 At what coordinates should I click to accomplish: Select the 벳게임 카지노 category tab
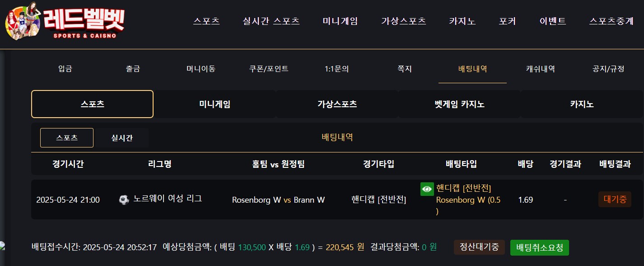pos(459,104)
